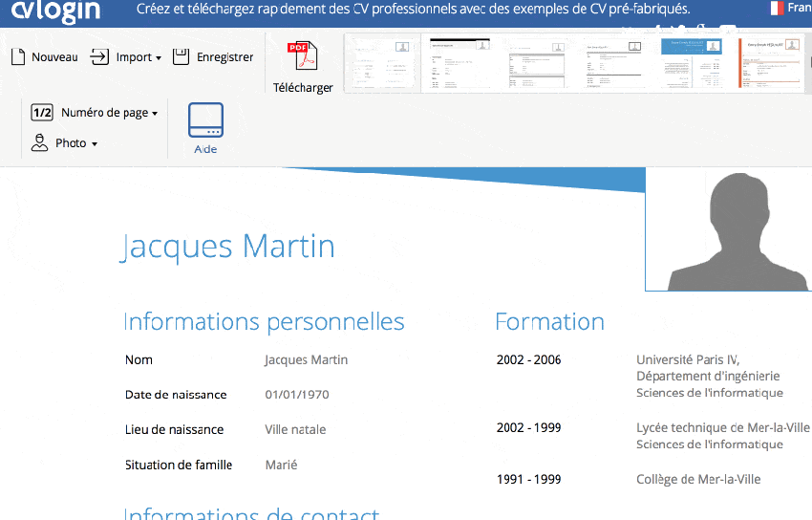The height and width of the screenshot is (520, 812).
Task: Click the 2002 - 1999 date range
Action: (x=528, y=428)
